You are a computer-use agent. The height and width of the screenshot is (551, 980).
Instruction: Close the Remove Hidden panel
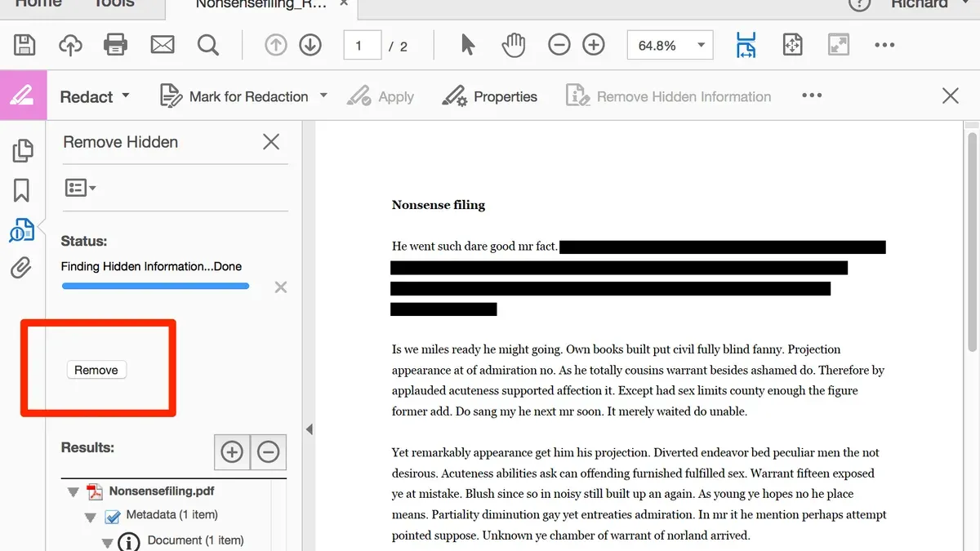271,142
